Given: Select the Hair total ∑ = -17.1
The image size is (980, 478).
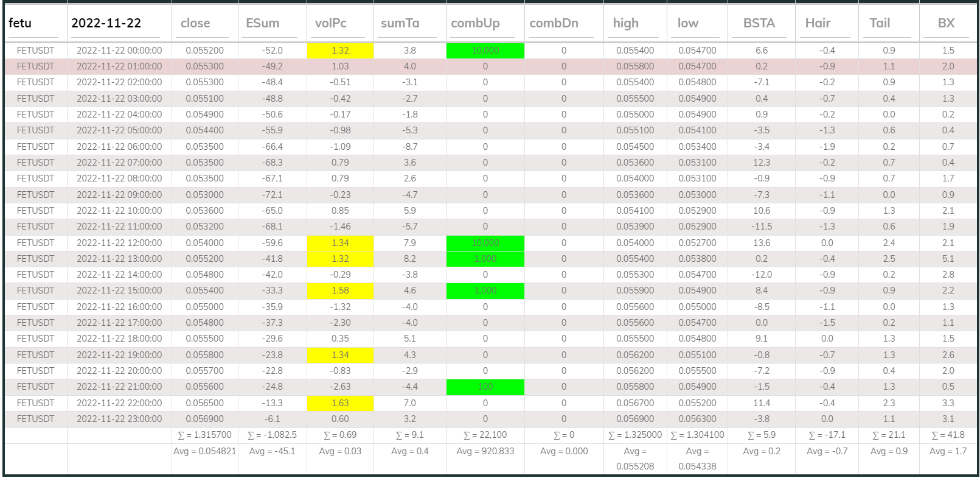Looking at the screenshot, I should tap(827, 435).
